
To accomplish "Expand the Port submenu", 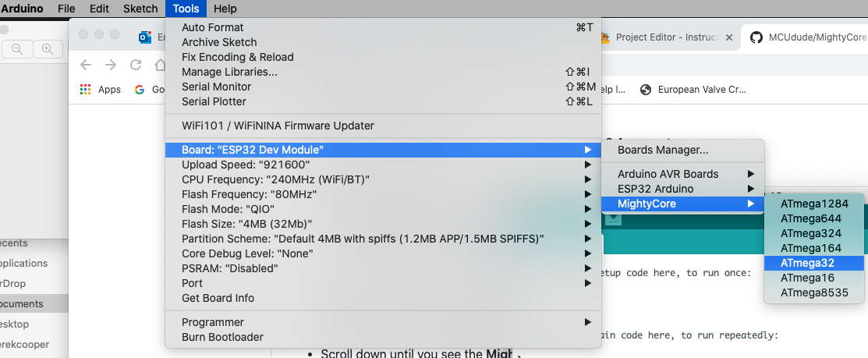I will click(x=383, y=283).
